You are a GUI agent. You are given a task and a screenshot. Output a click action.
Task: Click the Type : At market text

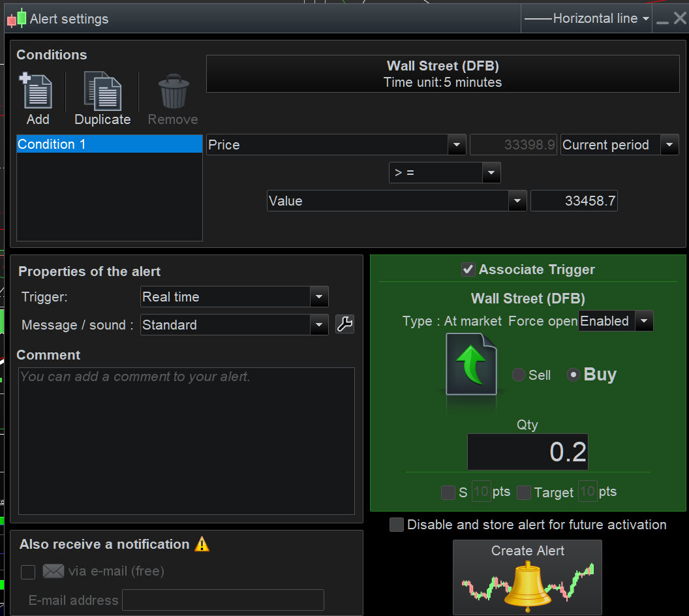[x=452, y=321]
